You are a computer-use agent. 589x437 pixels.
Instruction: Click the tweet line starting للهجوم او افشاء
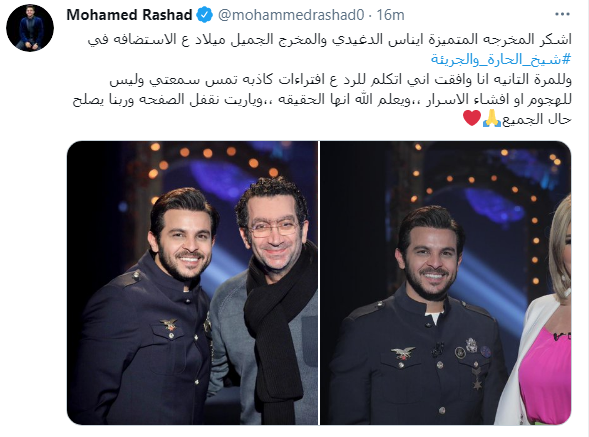(x=322, y=100)
